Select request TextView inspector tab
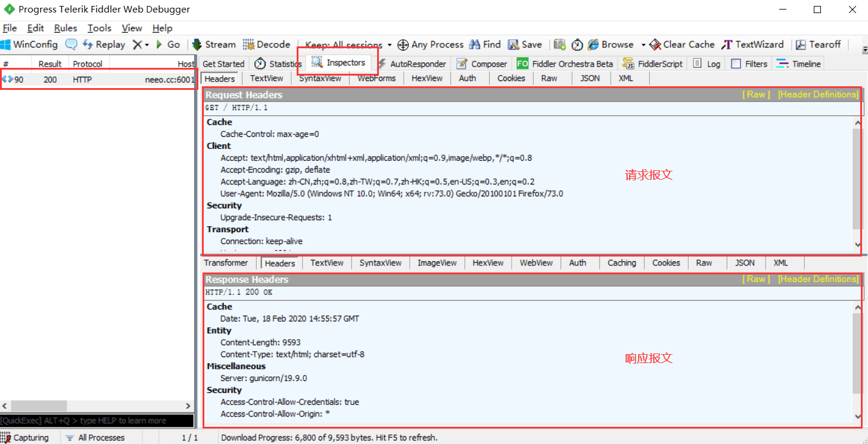The height and width of the screenshot is (444, 868). pyautogui.click(x=266, y=79)
